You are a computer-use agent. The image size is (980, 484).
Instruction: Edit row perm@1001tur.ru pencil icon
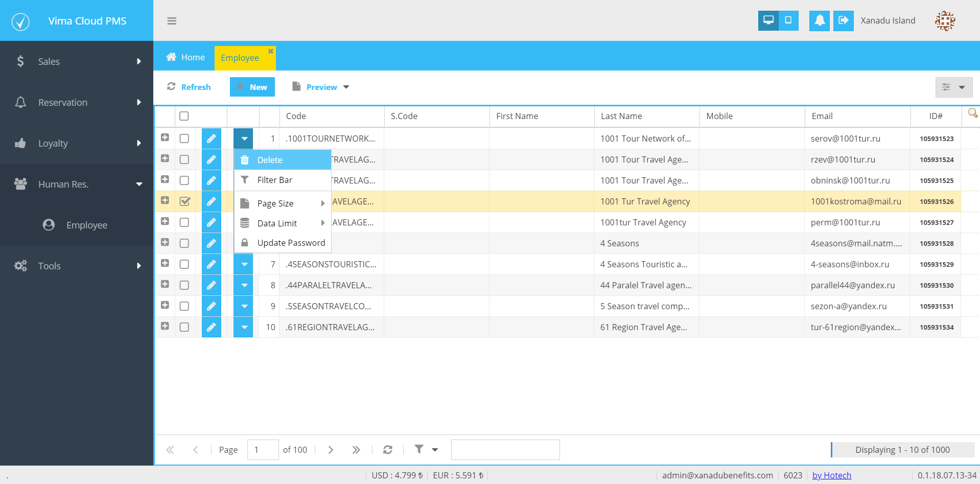[x=212, y=222]
